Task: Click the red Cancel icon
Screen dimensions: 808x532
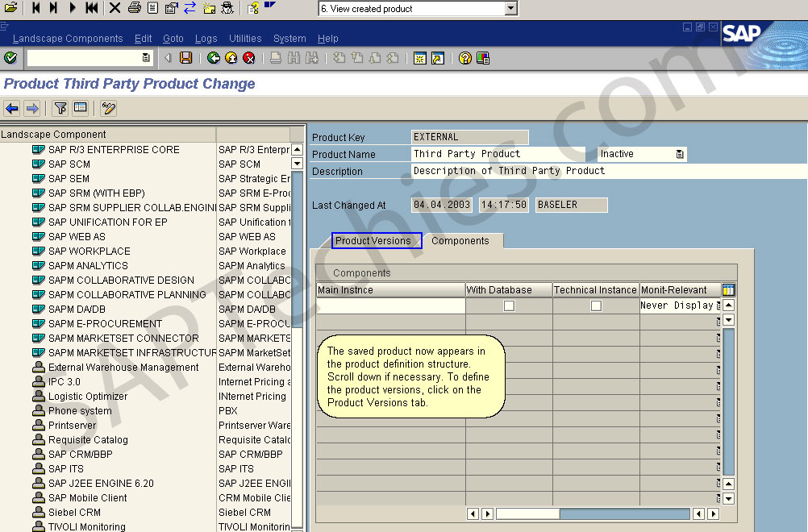Action: click(x=249, y=58)
